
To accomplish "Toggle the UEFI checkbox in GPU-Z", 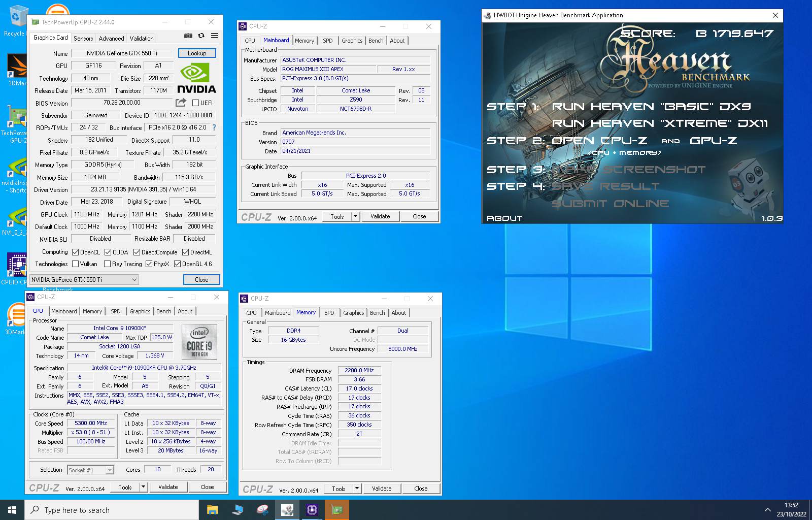I will coord(195,103).
